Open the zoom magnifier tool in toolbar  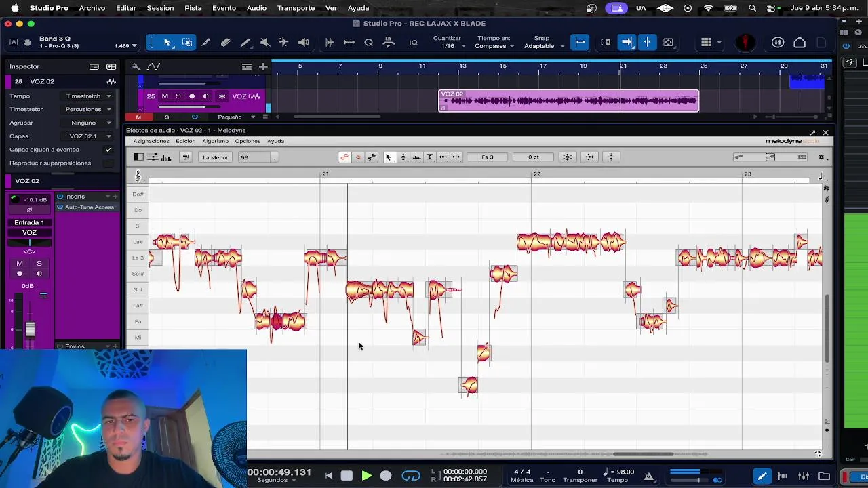pyautogui.click(x=369, y=42)
